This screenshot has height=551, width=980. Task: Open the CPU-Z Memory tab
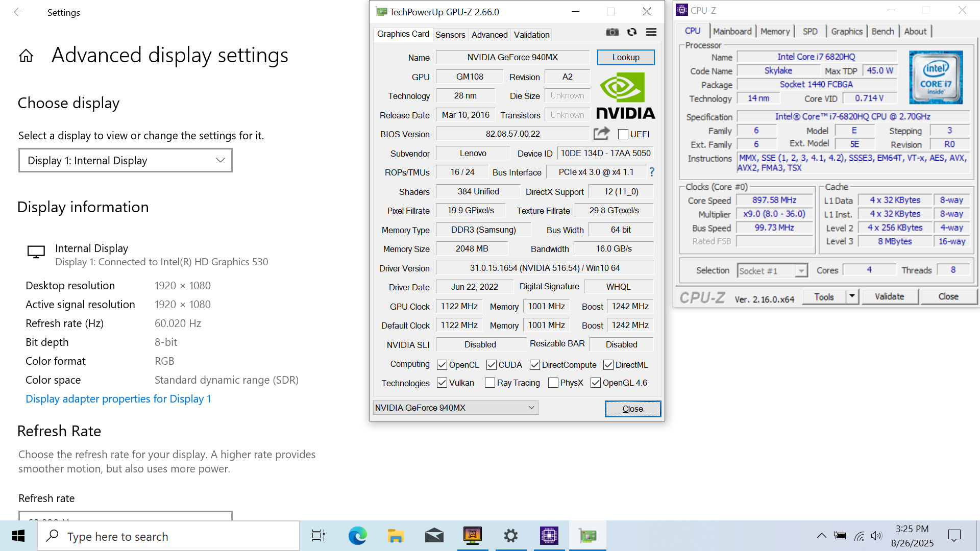[x=775, y=31]
